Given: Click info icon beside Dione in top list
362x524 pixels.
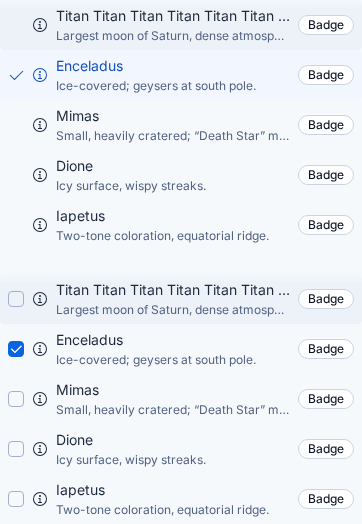Looking at the screenshot, I should point(40,175).
